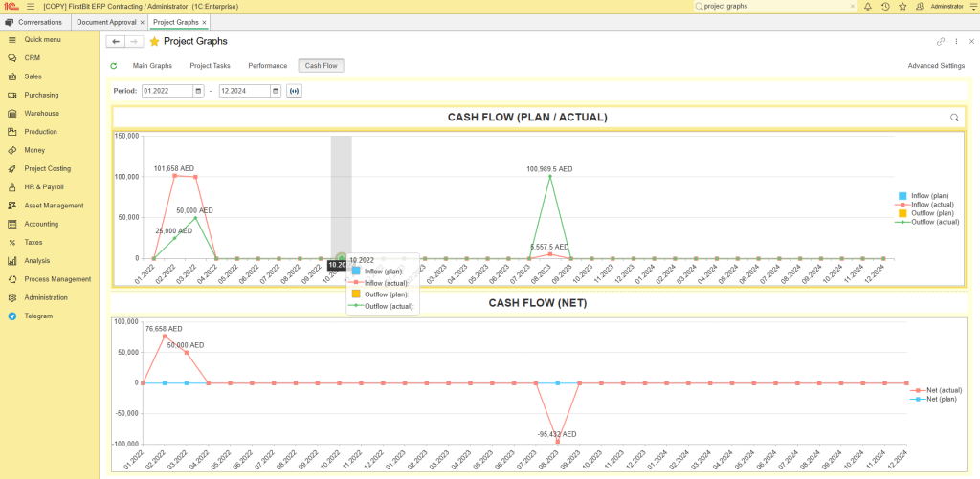Close the Document Approval tab
The height and width of the screenshot is (479, 980).
point(143,23)
